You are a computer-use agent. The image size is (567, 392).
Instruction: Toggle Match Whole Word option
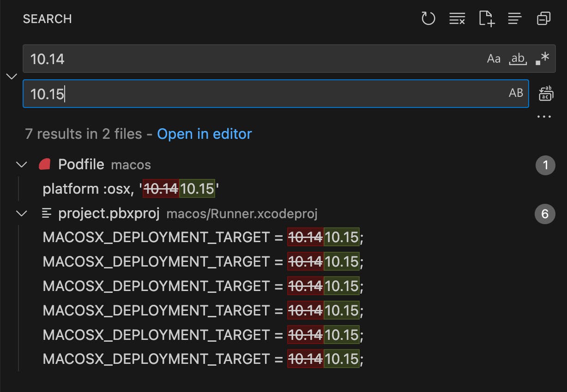point(518,59)
